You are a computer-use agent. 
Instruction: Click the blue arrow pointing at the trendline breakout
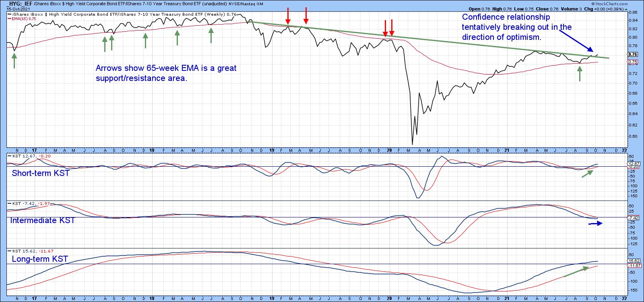pos(576,42)
